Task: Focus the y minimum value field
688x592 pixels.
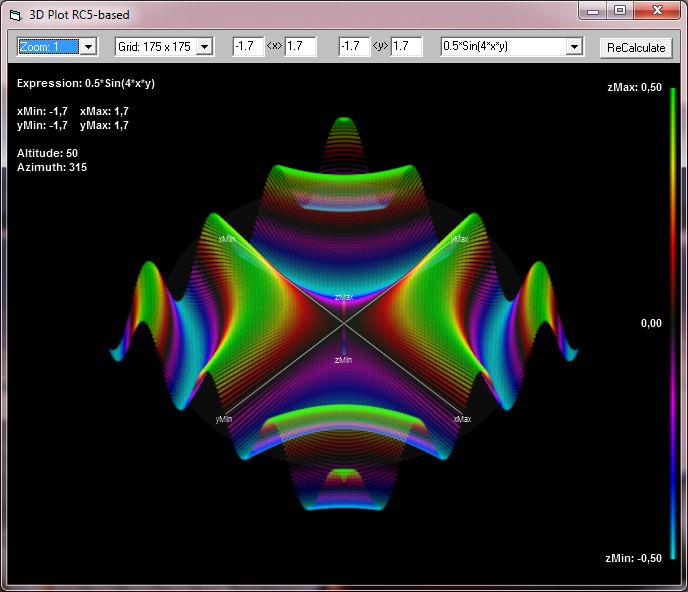Action: pyautogui.click(x=353, y=47)
